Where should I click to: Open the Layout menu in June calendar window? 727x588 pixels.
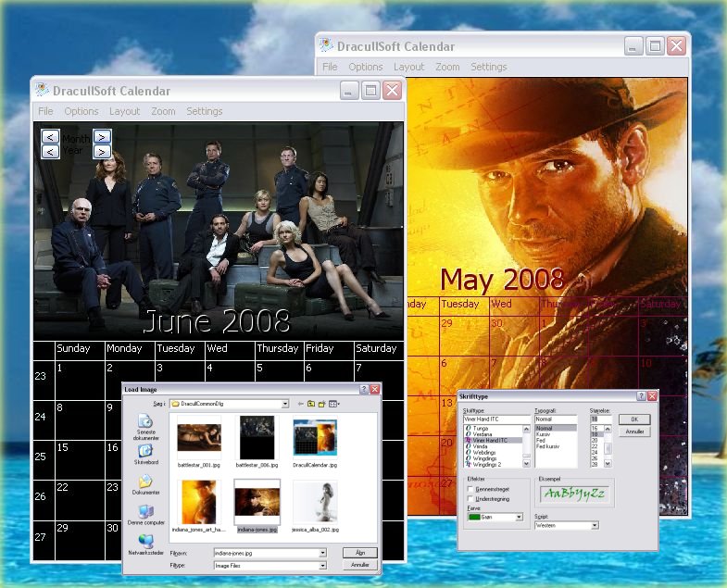124,111
